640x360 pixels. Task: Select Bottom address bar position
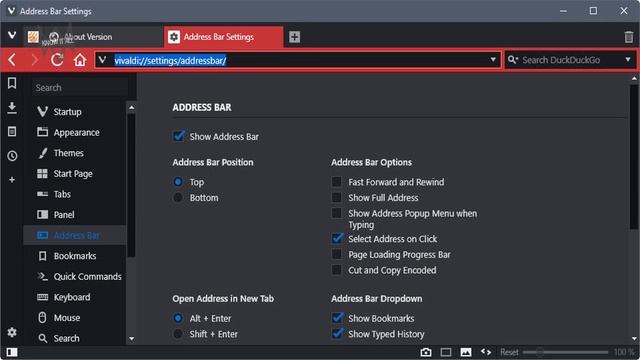click(x=178, y=198)
